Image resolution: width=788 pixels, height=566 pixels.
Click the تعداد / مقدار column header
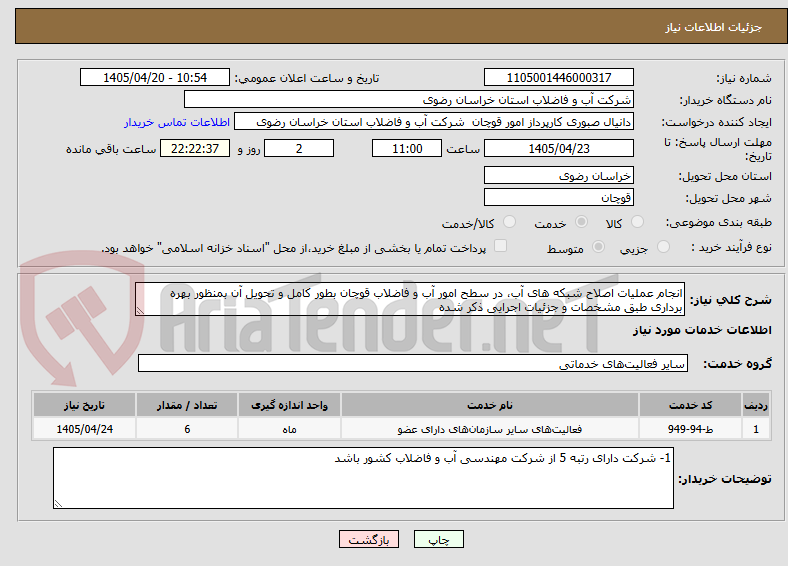coord(187,405)
